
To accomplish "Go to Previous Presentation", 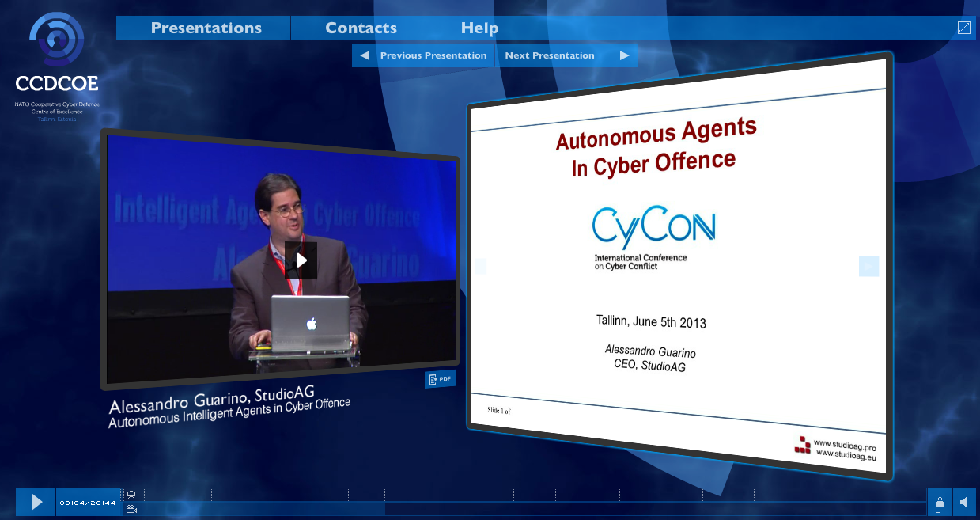I will [433, 55].
